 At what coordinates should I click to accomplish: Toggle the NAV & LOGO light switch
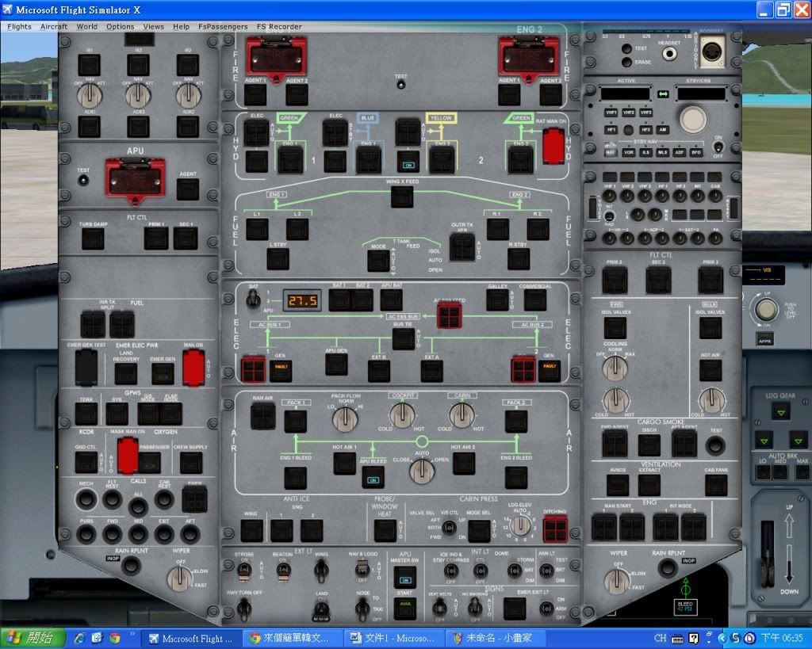pos(362,571)
